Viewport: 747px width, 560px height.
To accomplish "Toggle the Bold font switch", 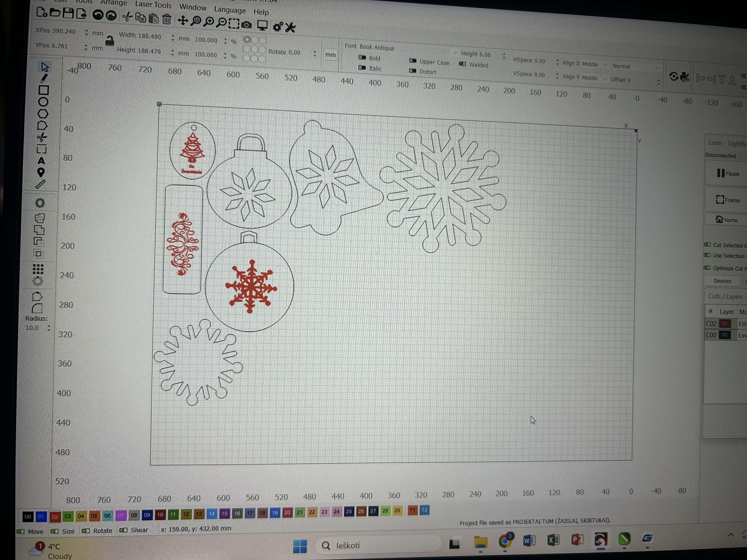I will point(362,57).
